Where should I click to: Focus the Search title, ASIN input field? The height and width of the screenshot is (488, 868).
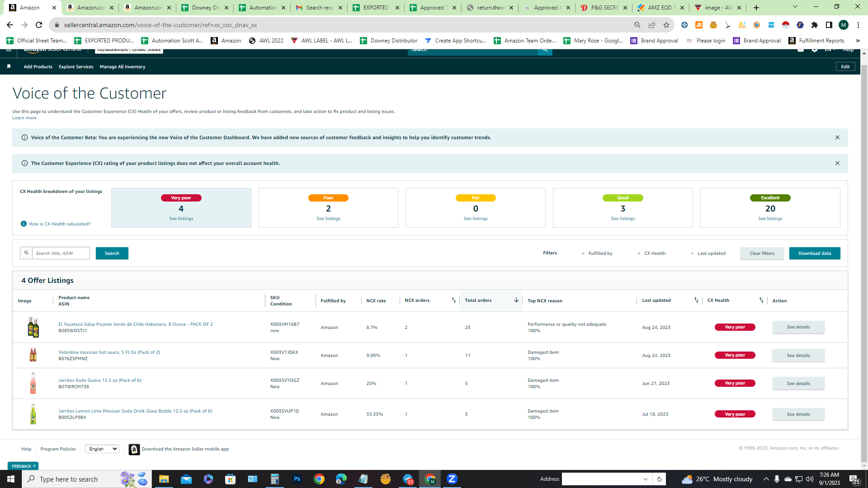61,253
